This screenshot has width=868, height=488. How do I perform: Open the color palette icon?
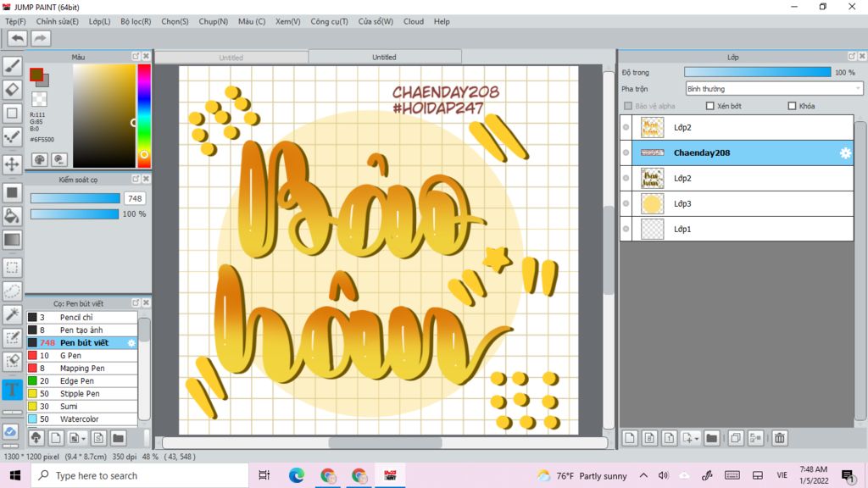pos(40,160)
